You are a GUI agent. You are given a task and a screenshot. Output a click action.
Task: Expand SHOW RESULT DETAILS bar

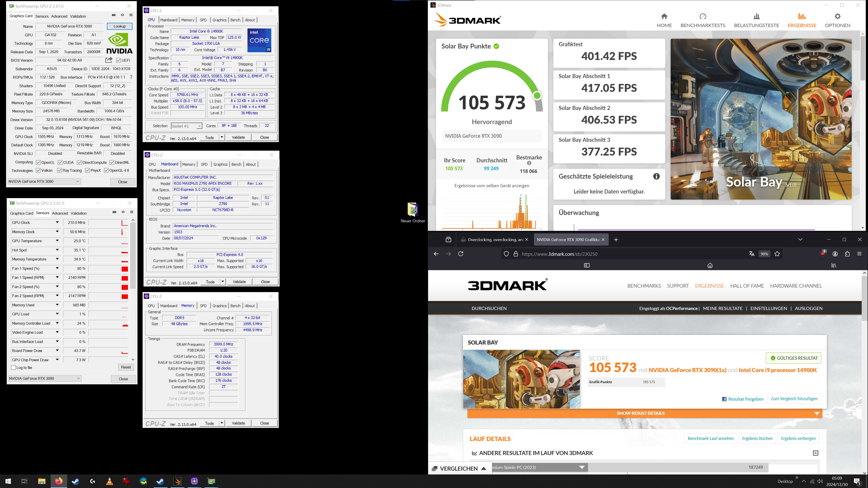[645, 413]
